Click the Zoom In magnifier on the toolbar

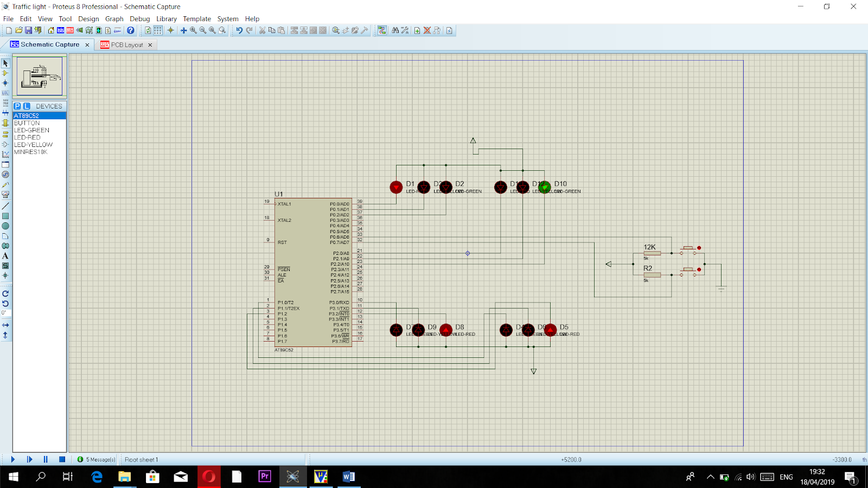pos(193,30)
